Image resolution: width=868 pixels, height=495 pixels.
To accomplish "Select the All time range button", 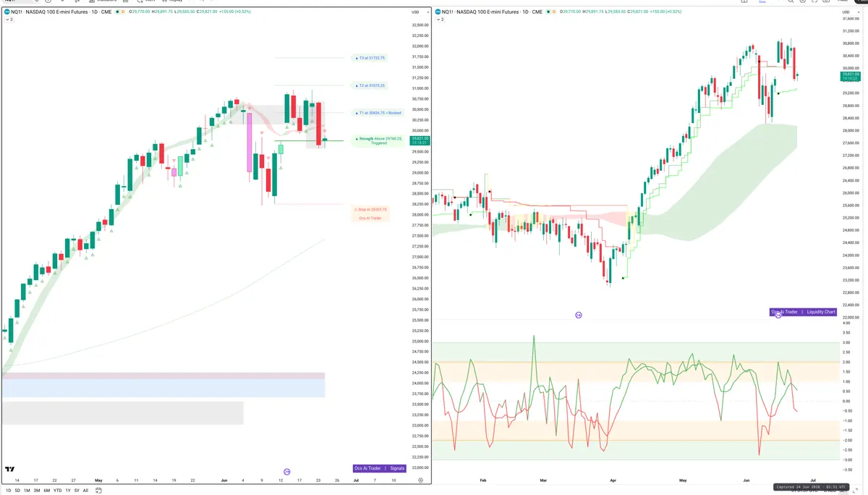I will tap(85, 491).
